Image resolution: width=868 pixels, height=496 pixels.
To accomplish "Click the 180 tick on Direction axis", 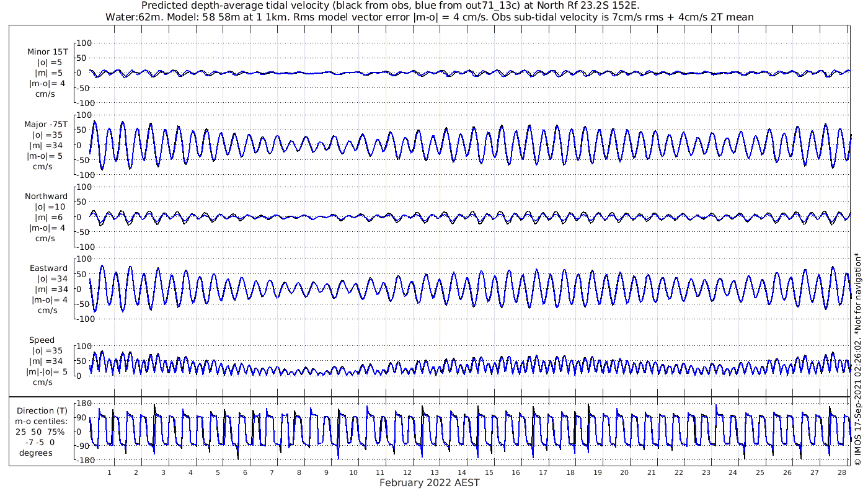I will (x=85, y=404).
